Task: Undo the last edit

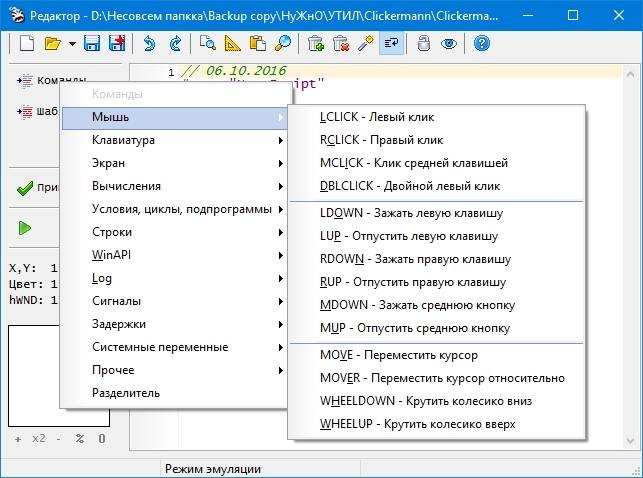Action: [x=150, y=43]
